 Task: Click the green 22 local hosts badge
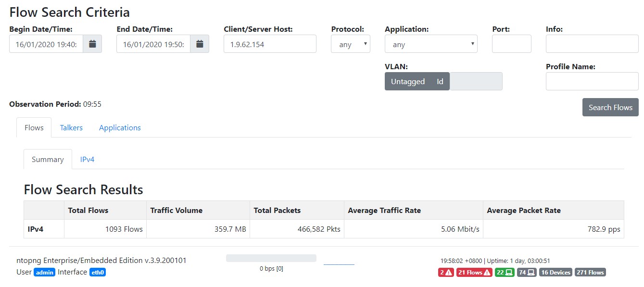(505, 273)
